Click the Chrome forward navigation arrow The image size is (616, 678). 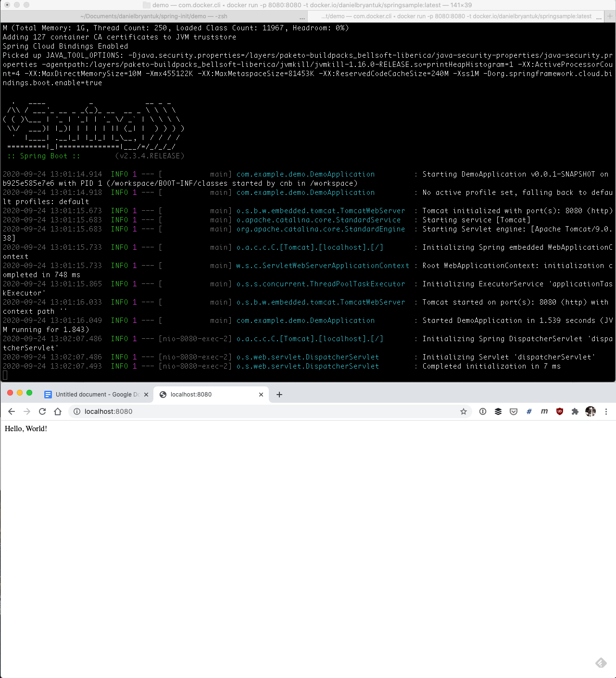27,411
